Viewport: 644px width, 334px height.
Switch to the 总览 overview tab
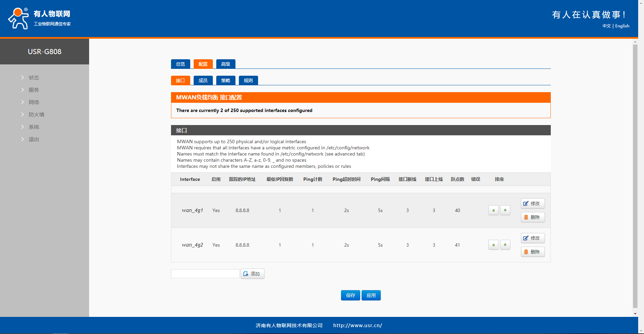click(x=180, y=64)
